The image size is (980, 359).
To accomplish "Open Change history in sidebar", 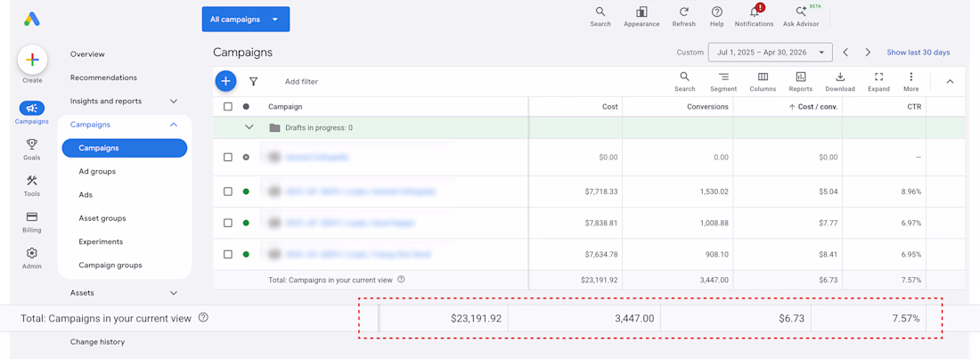I will coord(97,342).
